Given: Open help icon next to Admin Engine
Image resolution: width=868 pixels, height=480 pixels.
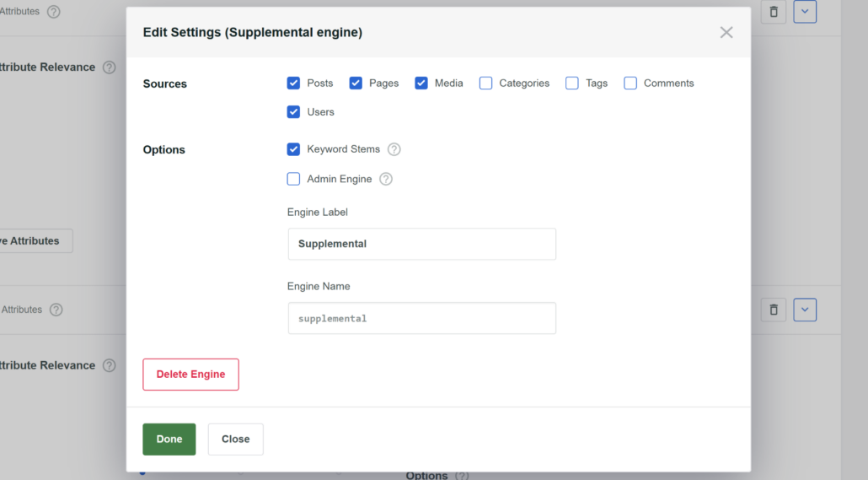Looking at the screenshot, I should (386, 179).
